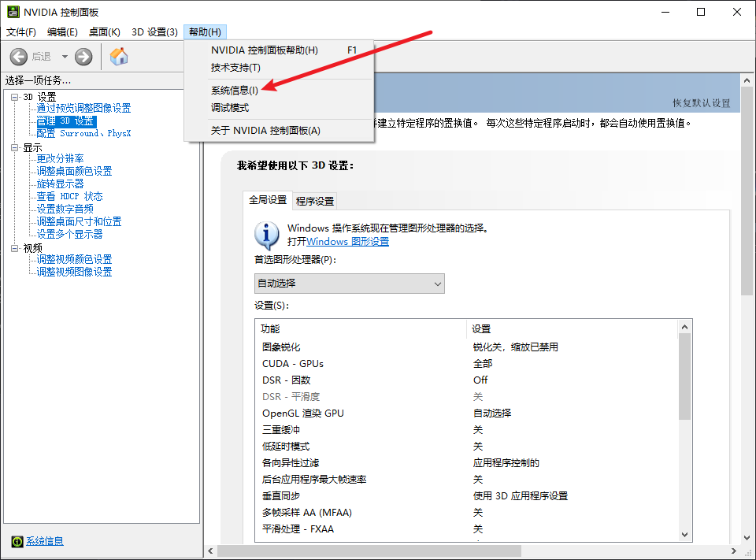756x560 pixels.
Task: Select NVIDIA 控制面板帮助(H) menu entry
Action: (x=279, y=50)
